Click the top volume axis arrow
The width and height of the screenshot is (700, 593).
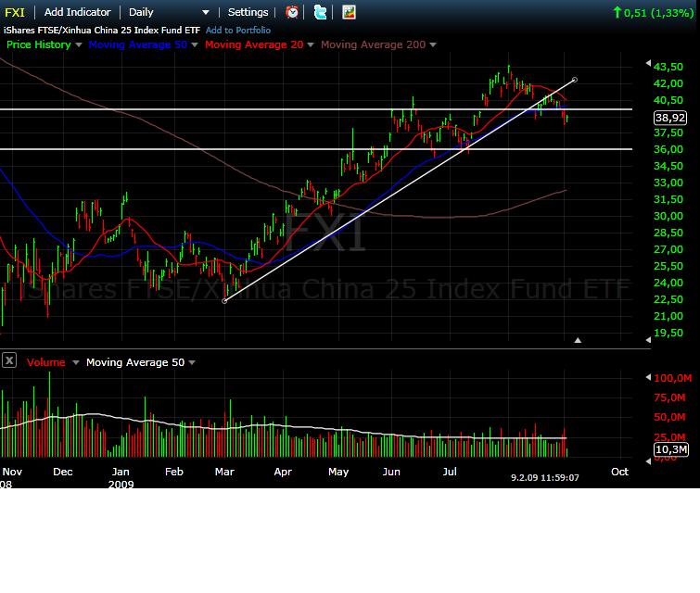648,377
